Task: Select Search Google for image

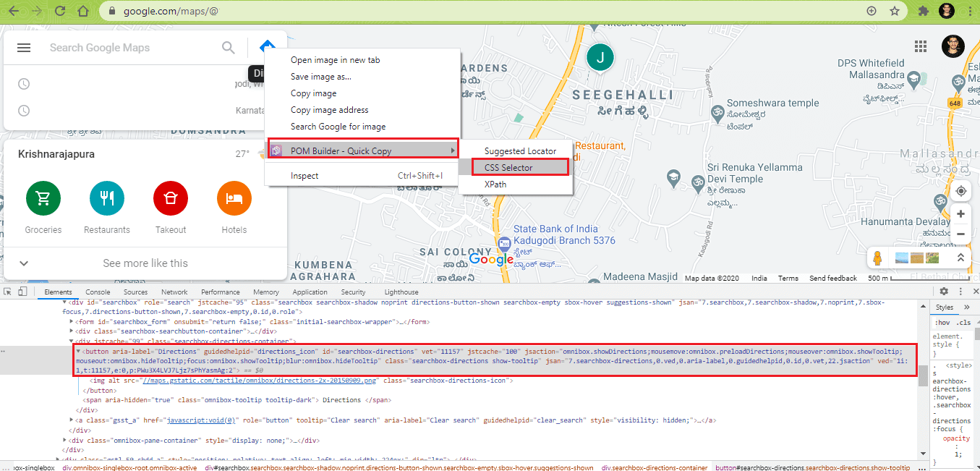Action: 338,127
